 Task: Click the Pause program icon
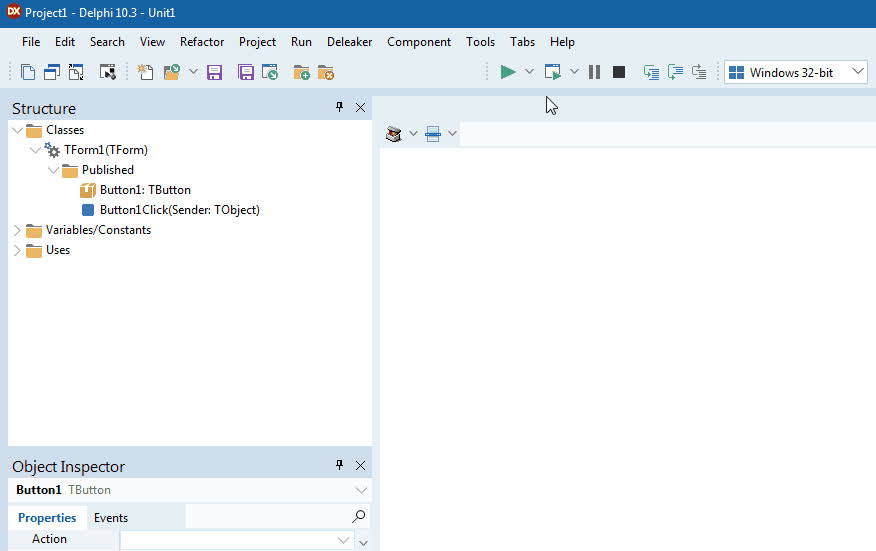tap(594, 72)
